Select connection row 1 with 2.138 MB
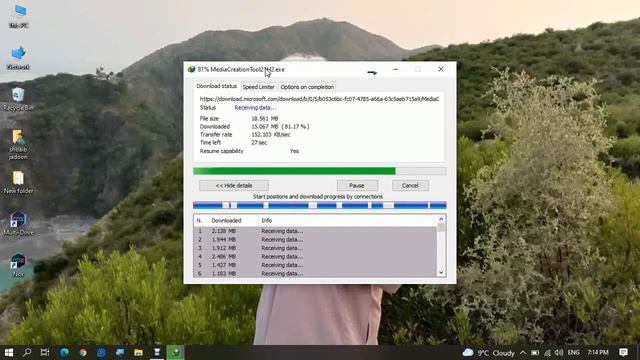Screen dimensions: 640x360 coord(315,231)
